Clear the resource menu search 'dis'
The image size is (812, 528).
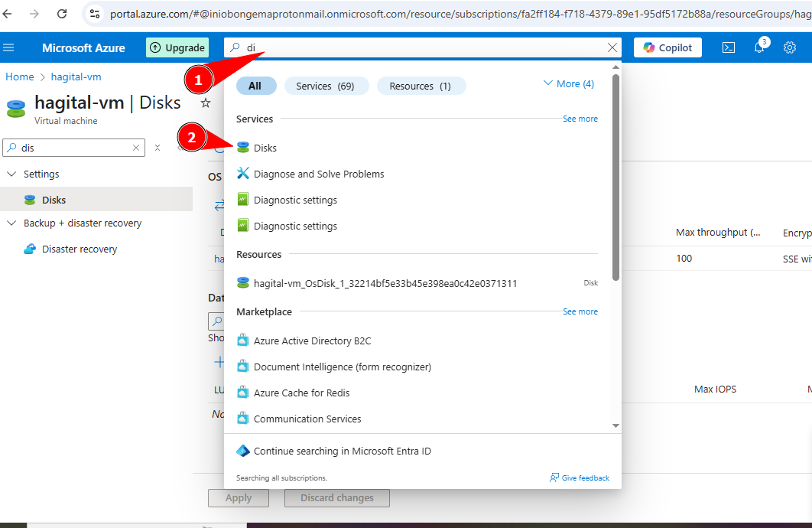(135, 148)
